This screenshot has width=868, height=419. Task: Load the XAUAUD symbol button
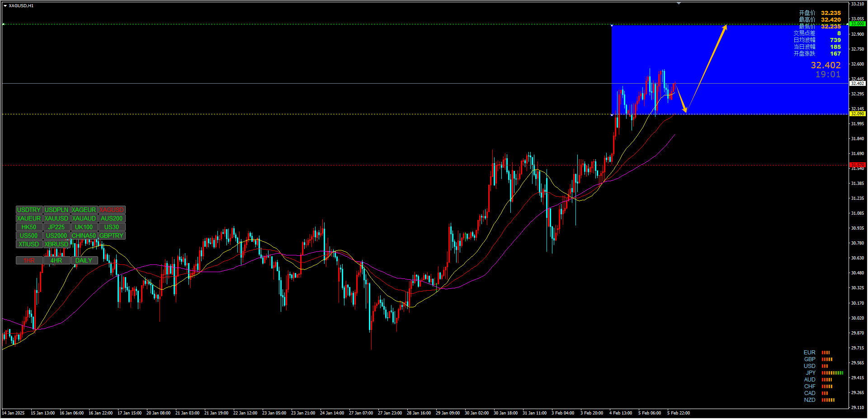[84, 218]
